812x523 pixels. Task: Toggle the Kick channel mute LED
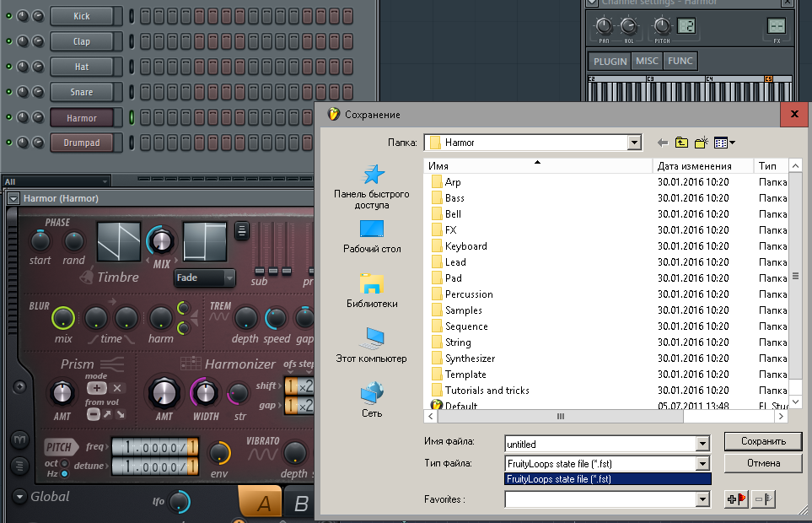pyautogui.click(x=8, y=16)
